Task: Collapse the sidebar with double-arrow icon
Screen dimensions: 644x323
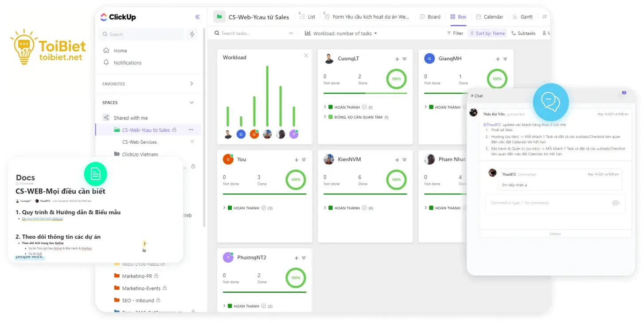Action: (197, 17)
